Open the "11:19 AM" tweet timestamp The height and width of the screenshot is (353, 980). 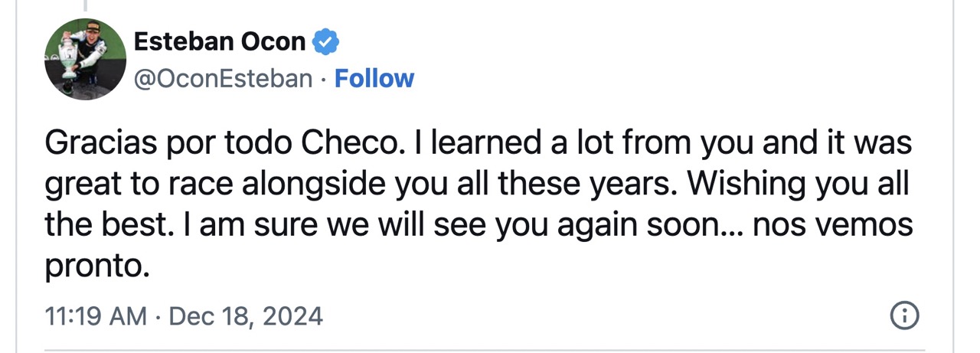(95, 315)
